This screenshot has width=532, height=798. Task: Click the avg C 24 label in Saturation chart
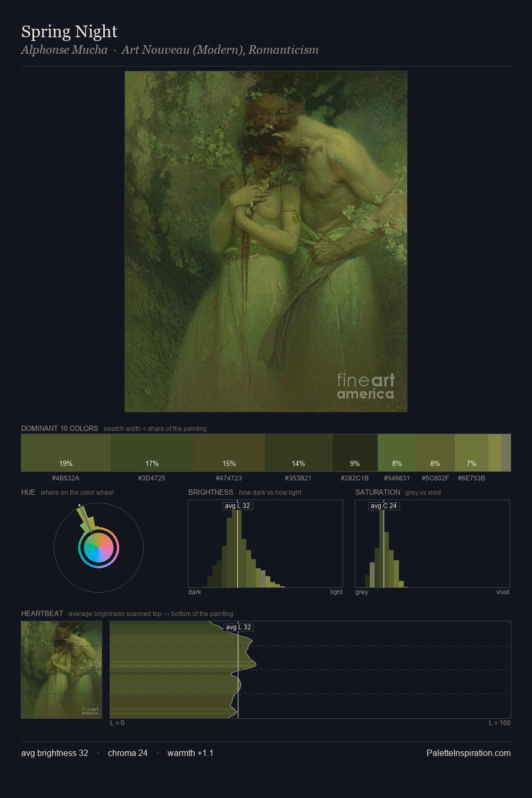coord(384,506)
